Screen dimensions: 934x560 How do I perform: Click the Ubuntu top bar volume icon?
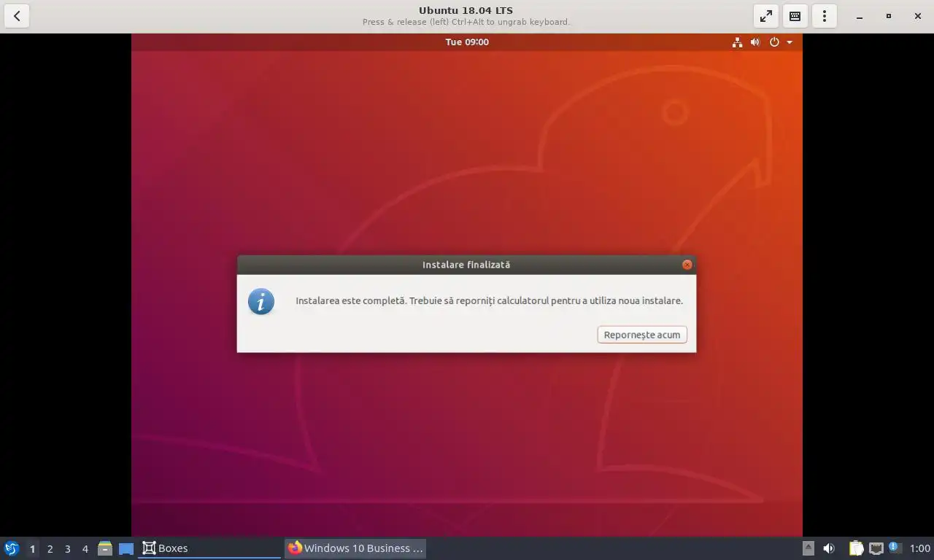coord(755,42)
